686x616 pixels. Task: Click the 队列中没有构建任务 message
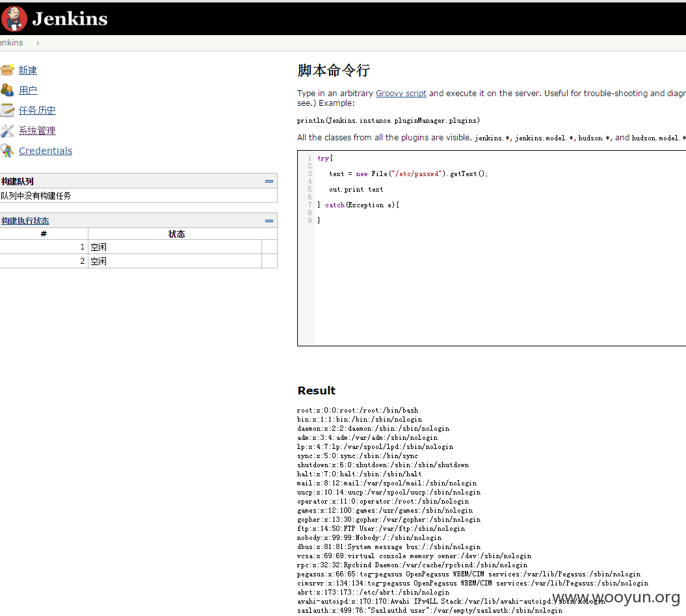[36, 196]
